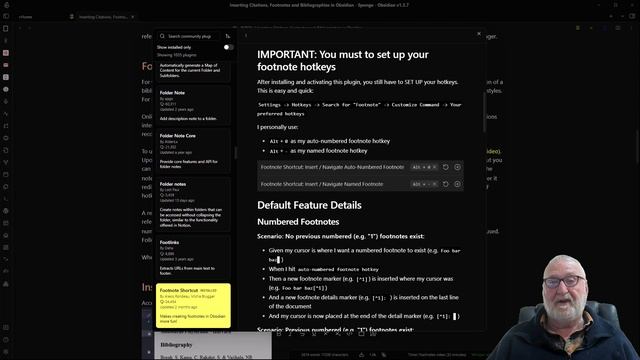Click the 'IMPORTANT: You must to set up' heading

[x=343, y=60]
